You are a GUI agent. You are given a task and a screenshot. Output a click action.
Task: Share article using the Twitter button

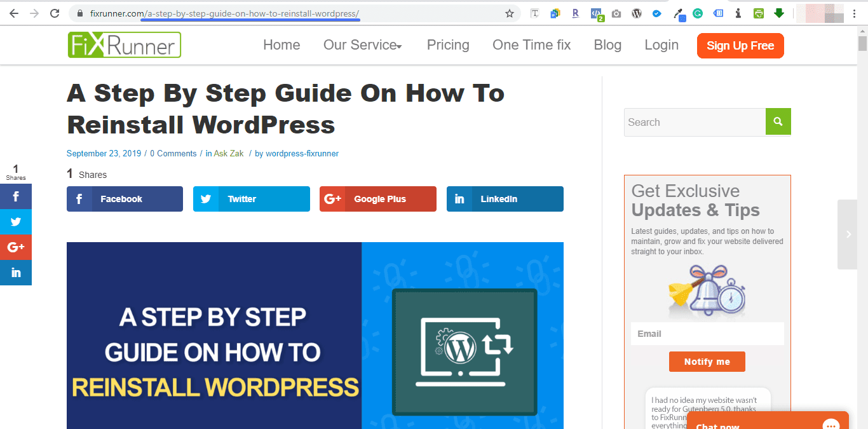(252, 199)
